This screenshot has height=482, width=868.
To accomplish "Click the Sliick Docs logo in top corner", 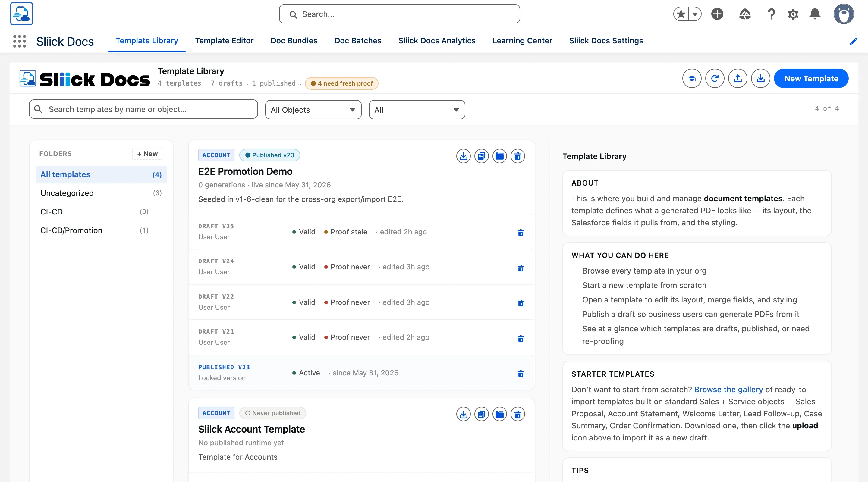I will click(22, 14).
